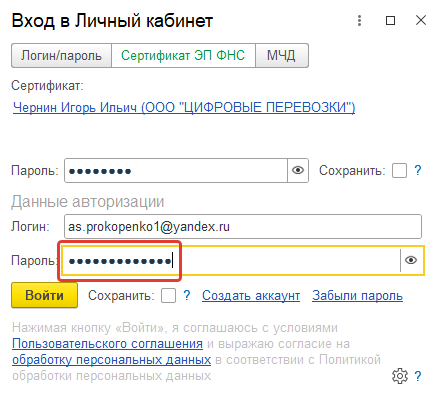Click the Сертификат: label text
Screen dimensions: 440x395
(x=47, y=86)
